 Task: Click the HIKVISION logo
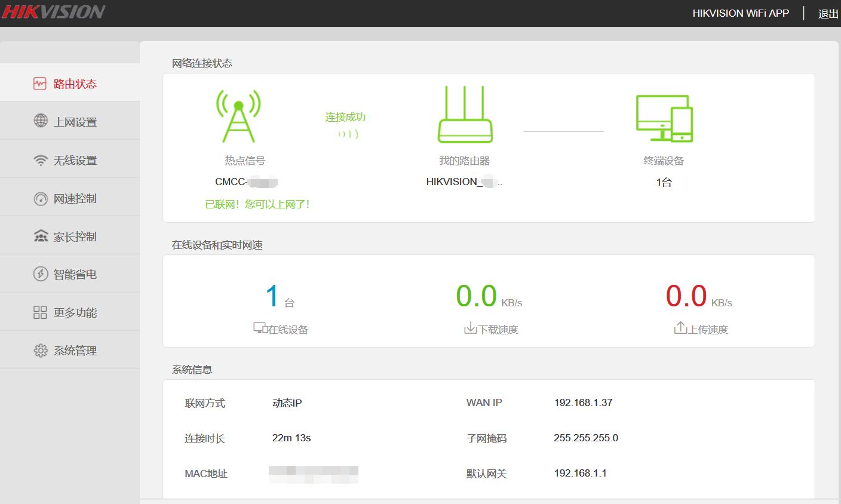click(53, 12)
